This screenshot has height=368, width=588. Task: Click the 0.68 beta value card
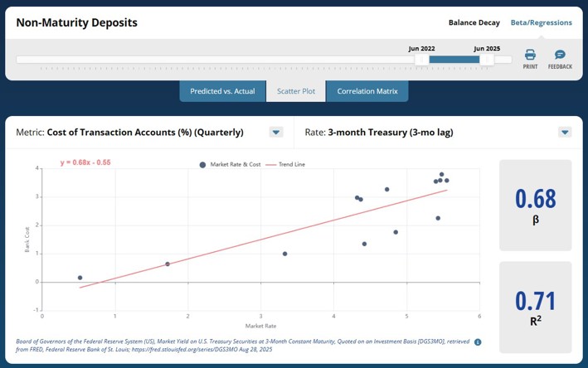tap(535, 205)
